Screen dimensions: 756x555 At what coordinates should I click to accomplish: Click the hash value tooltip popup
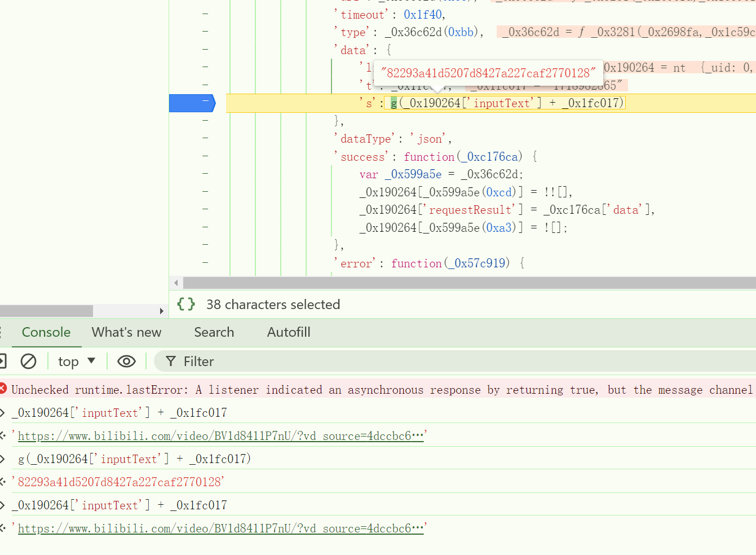488,73
